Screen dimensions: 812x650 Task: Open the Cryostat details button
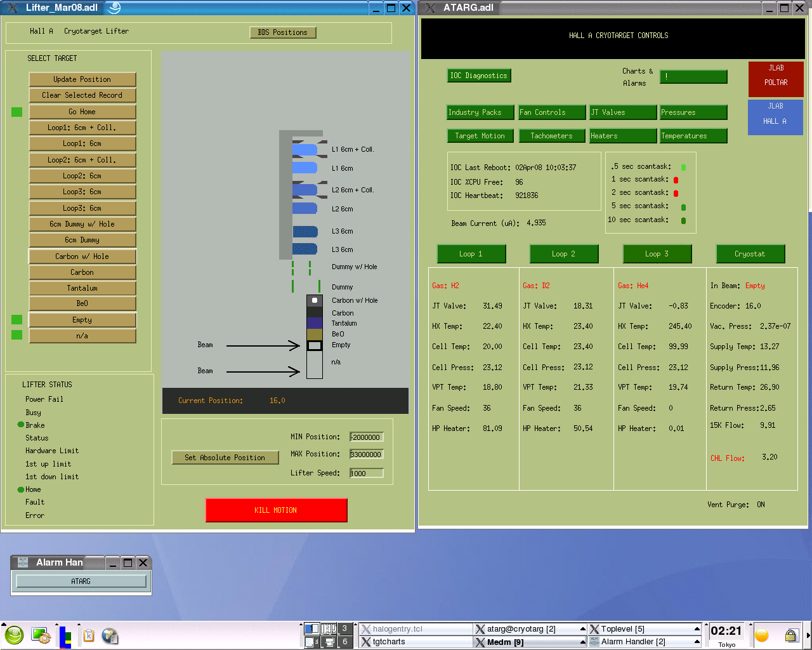[x=750, y=254]
